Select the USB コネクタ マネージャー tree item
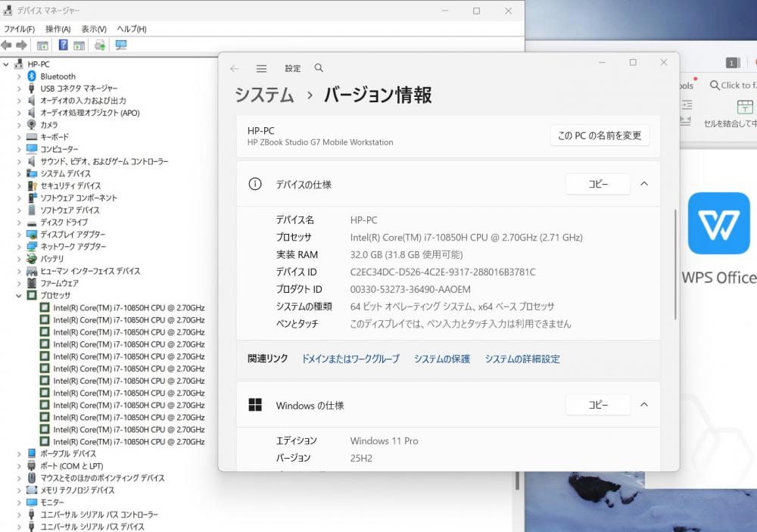The image size is (757, 532). tap(79, 89)
